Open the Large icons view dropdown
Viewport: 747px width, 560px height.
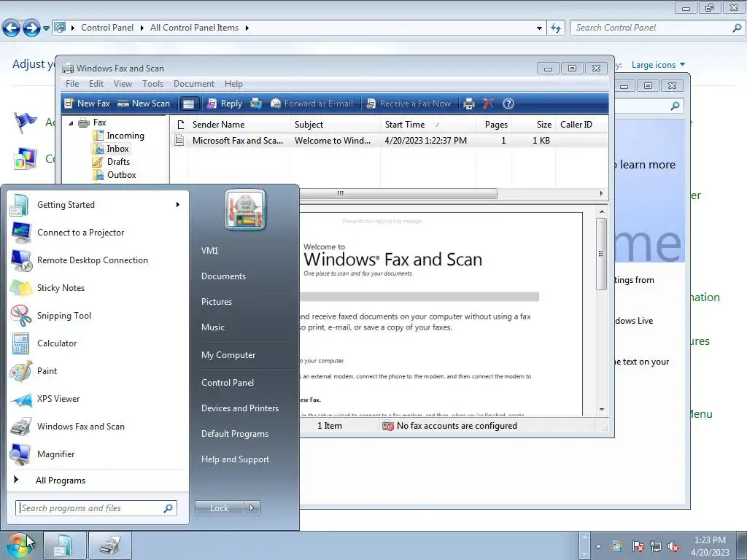click(658, 65)
